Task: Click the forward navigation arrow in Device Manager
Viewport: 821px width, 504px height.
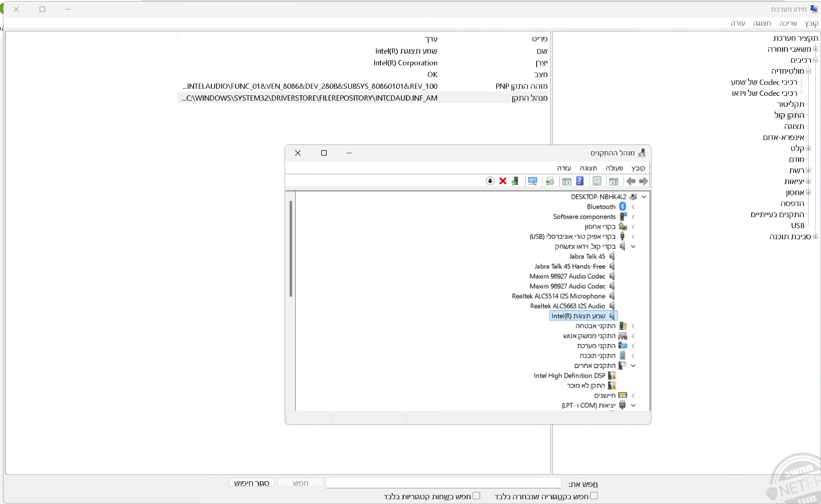Action: pyautogui.click(x=631, y=181)
